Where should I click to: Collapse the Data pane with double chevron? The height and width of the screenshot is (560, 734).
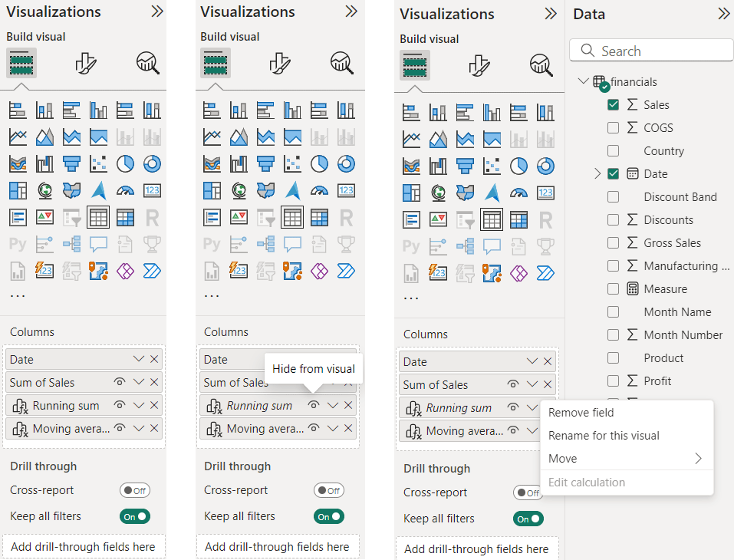(x=723, y=14)
